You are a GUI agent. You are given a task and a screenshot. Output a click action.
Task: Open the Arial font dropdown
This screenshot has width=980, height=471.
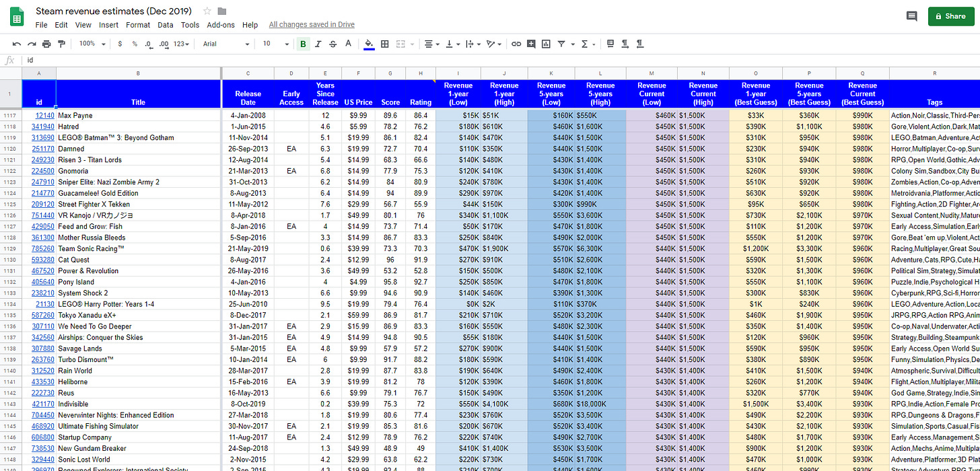coord(226,44)
